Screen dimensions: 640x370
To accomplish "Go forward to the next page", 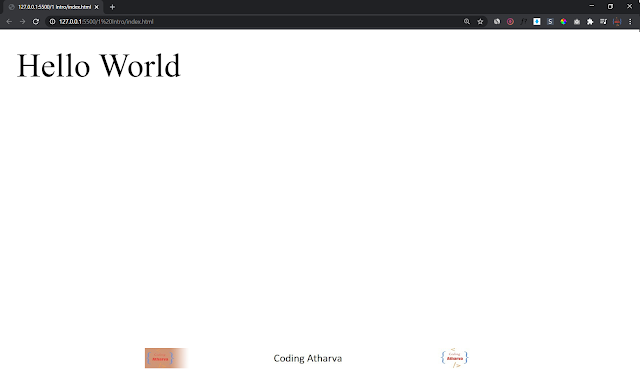I will tap(22, 22).
